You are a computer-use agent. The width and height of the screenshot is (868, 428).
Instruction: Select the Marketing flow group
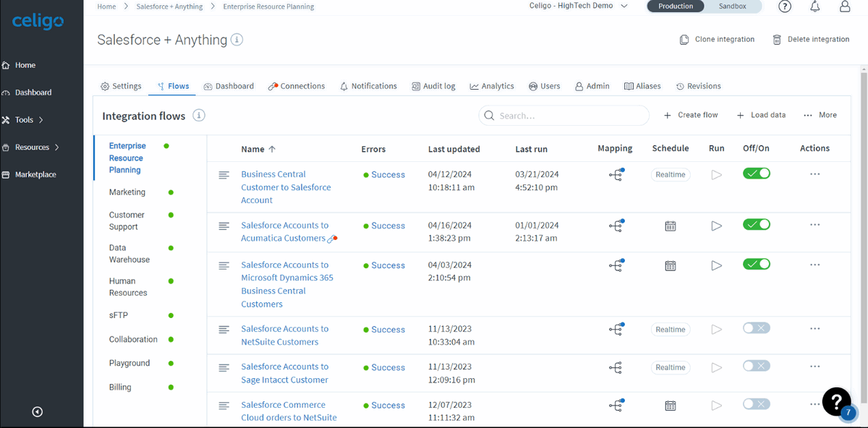coord(127,192)
